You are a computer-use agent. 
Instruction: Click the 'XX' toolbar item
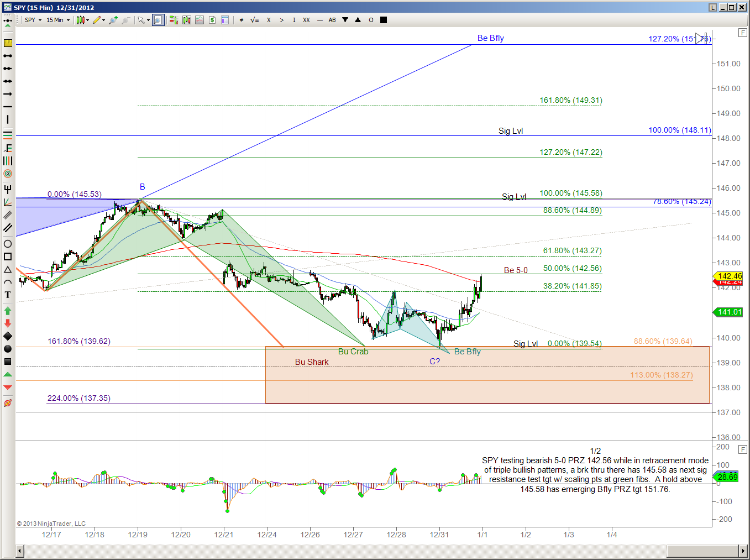coord(306,20)
